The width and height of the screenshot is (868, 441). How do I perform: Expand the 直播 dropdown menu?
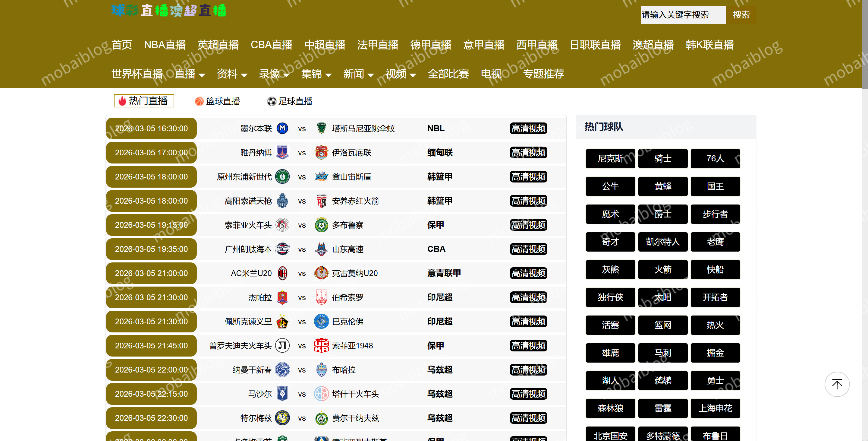click(x=190, y=74)
